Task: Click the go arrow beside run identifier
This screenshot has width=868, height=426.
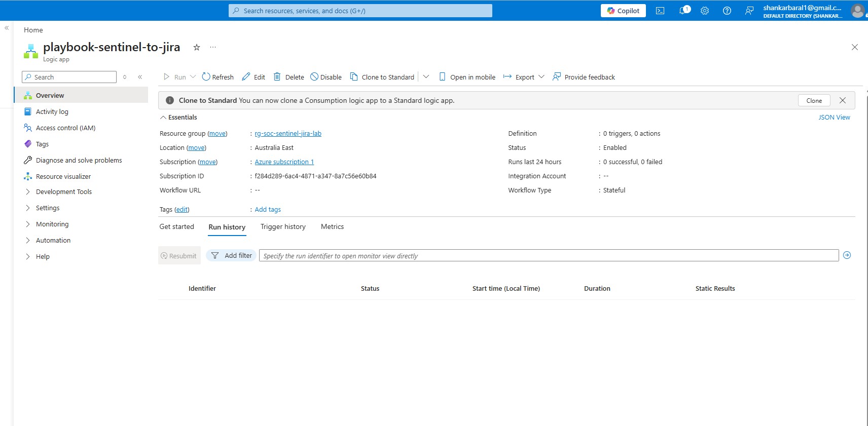Action: [x=847, y=255]
